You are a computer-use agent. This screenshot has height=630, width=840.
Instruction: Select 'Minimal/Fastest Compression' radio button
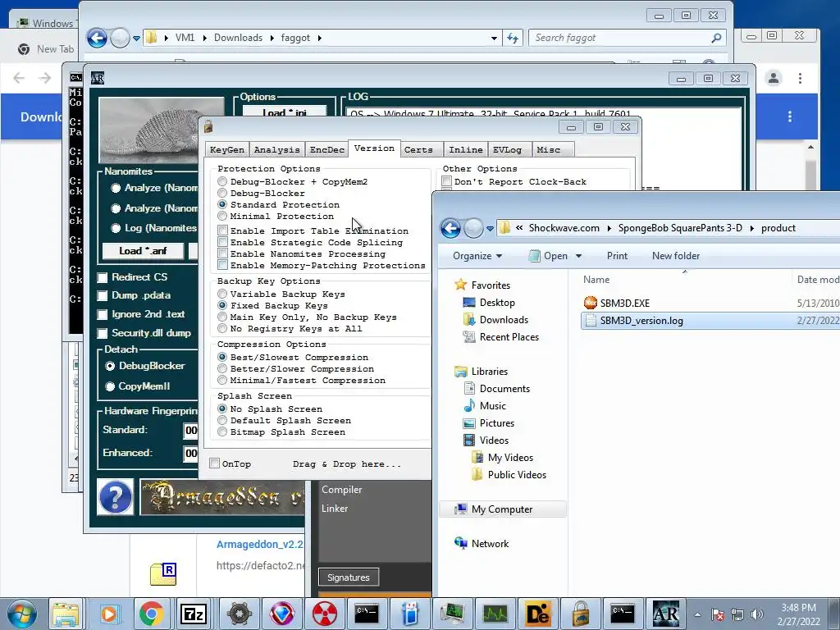coord(222,381)
